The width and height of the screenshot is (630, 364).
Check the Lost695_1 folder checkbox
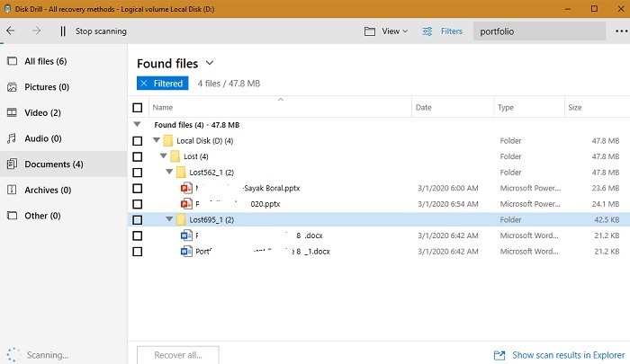tap(138, 219)
